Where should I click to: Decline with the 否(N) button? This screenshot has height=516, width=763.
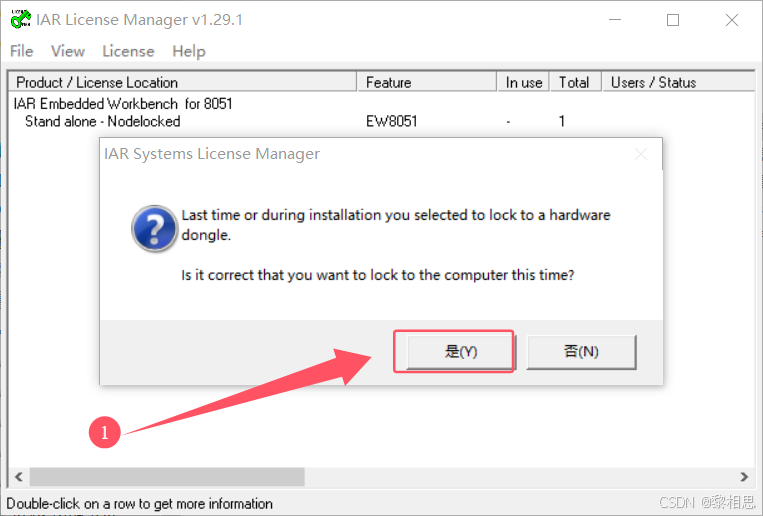pos(581,351)
